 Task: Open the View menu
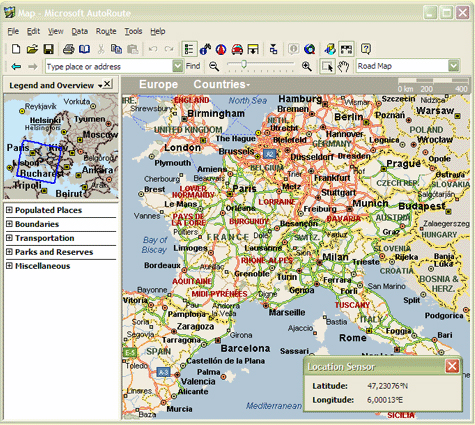56,31
